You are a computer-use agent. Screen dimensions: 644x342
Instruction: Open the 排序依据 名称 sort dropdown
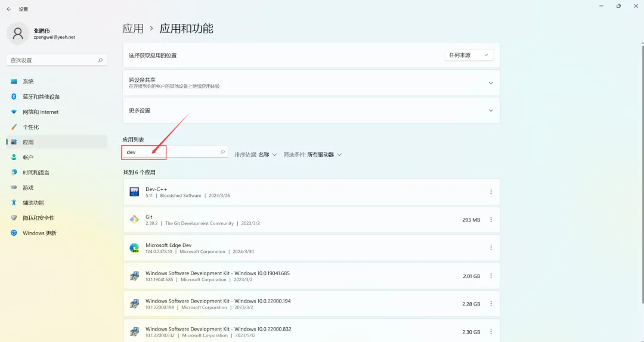(256, 155)
